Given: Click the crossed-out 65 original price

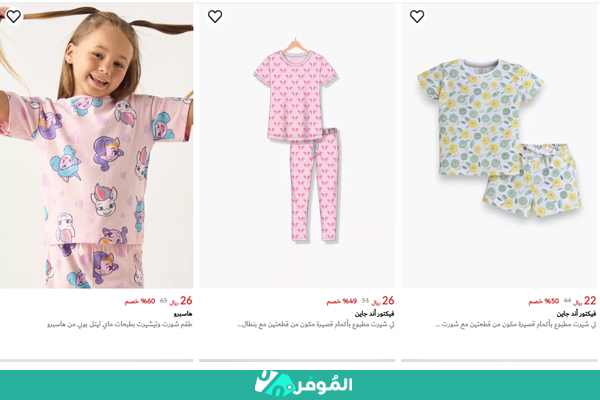Looking at the screenshot, I should coord(163,301).
